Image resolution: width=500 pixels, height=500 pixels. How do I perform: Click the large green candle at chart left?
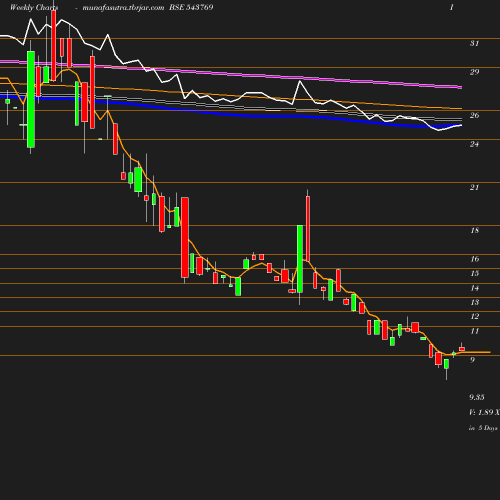click(31, 99)
